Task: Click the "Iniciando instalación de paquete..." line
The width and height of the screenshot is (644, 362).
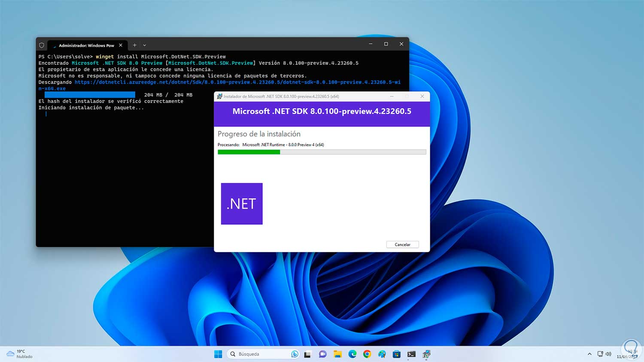Action: [91, 108]
